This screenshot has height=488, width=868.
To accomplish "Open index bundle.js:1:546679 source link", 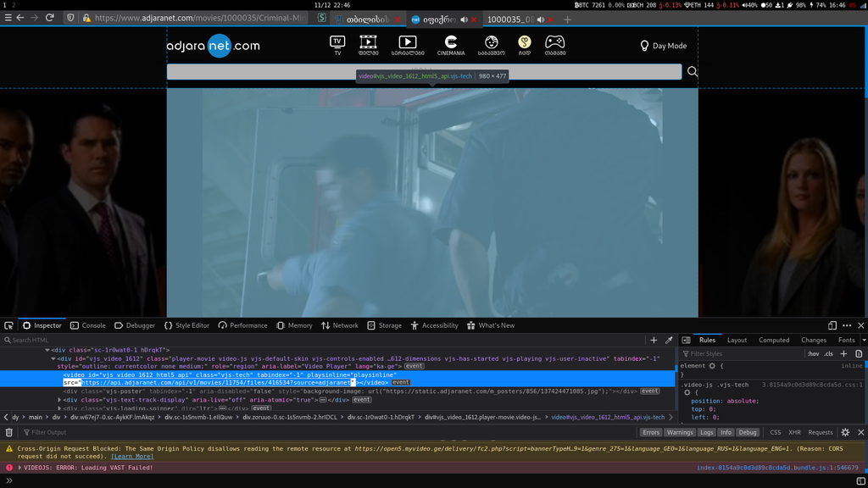I will pos(777,468).
